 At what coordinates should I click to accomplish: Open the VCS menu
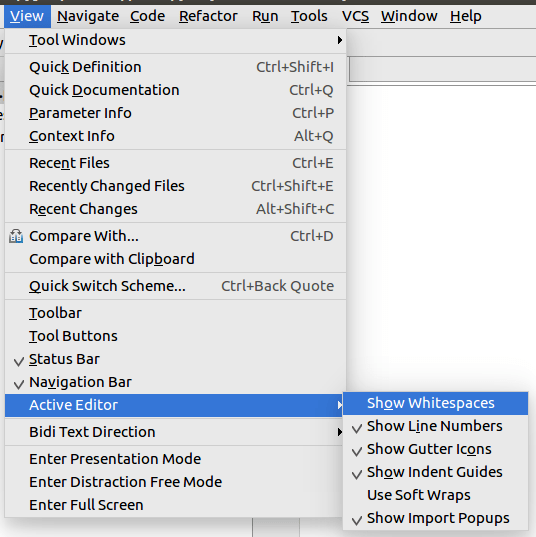(356, 16)
